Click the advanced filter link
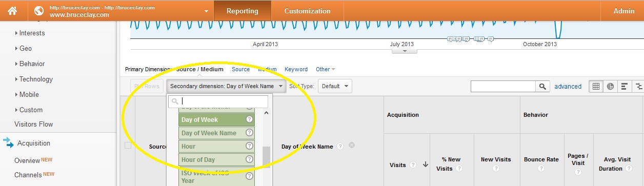This screenshot has height=186, width=644. pyautogui.click(x=568, y=87)
